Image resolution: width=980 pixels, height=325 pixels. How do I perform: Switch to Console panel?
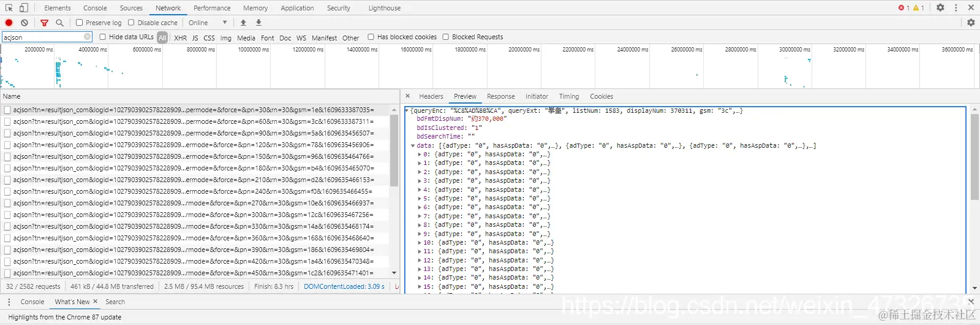95,8
